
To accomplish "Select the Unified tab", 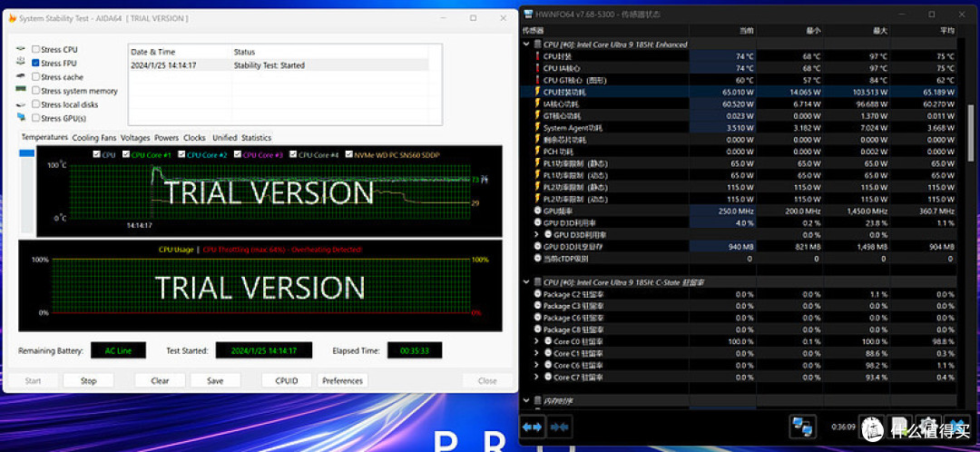I will click(224, 138).
